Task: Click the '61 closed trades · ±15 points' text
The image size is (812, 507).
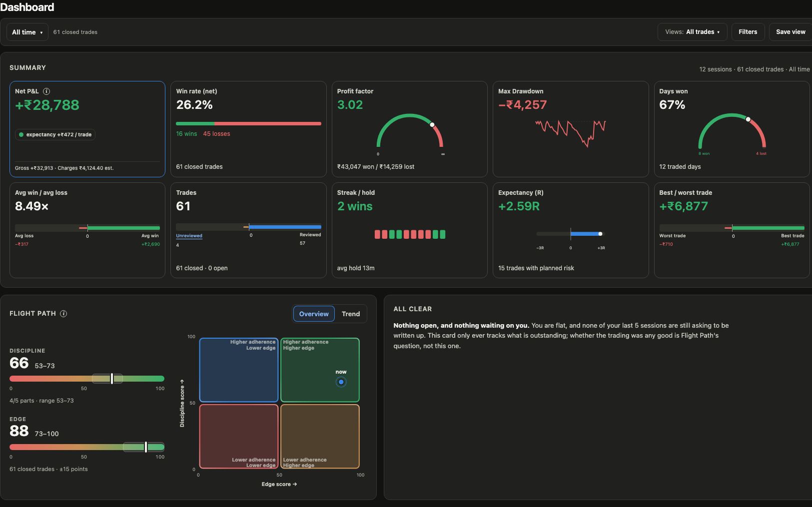Action: point(48,469)
